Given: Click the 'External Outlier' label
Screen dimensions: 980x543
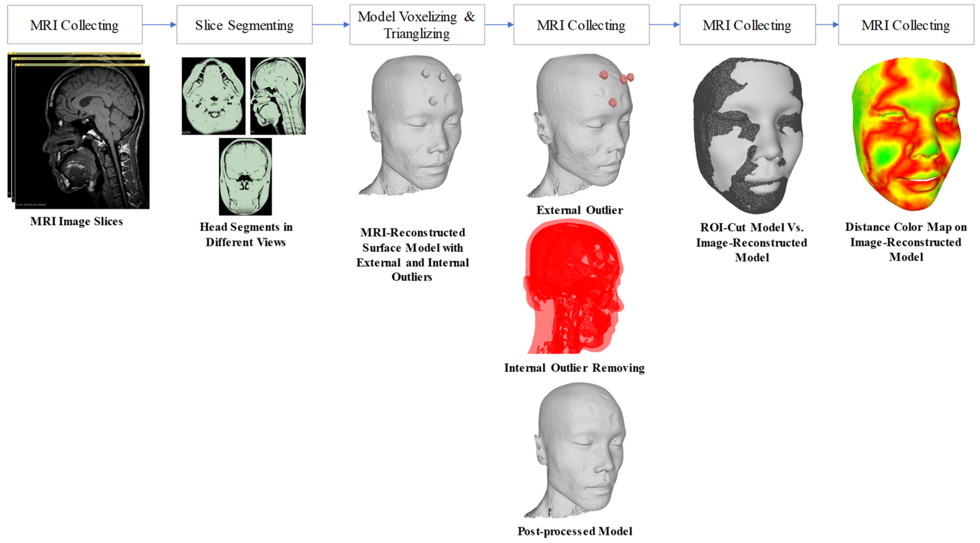Looking at the screenshot, I should pos(579,210).
